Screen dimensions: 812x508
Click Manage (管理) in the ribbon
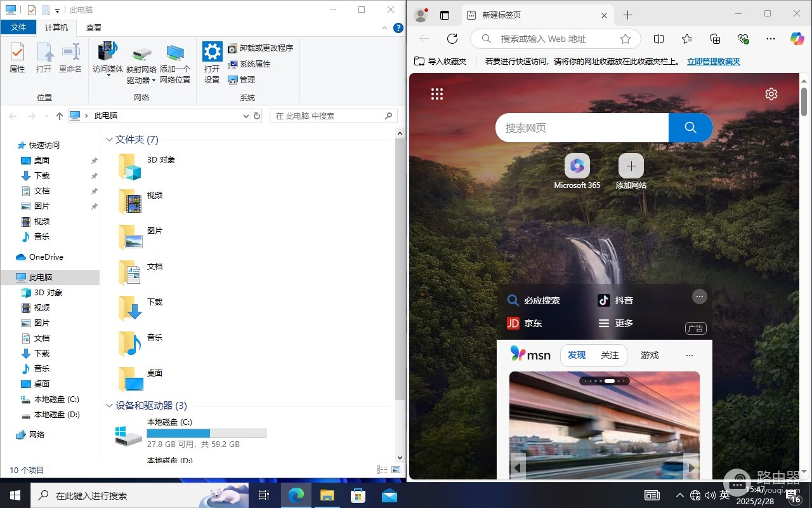click(241, 80)
